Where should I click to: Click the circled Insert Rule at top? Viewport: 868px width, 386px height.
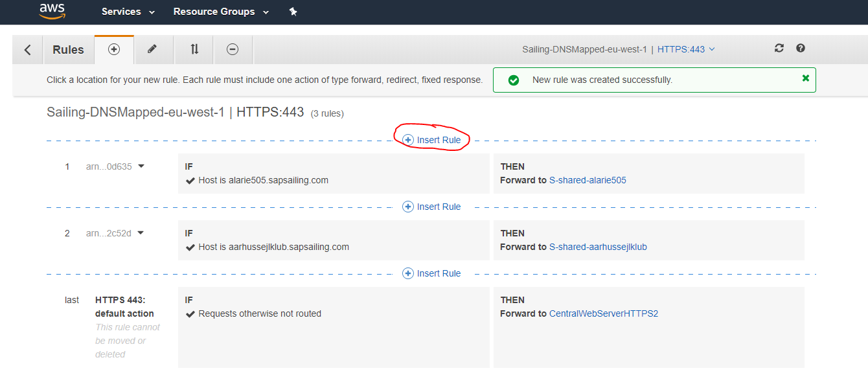(x=432, y=140)
